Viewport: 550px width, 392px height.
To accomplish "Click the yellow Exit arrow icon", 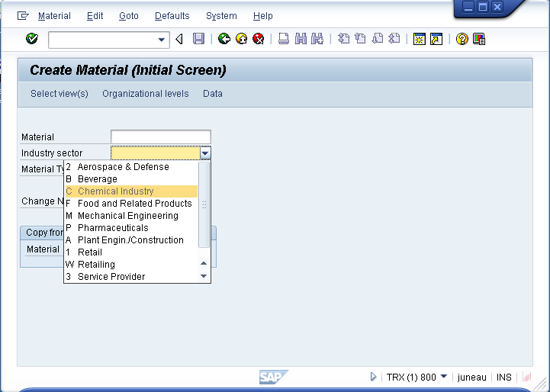I will [x=241, y=39].
